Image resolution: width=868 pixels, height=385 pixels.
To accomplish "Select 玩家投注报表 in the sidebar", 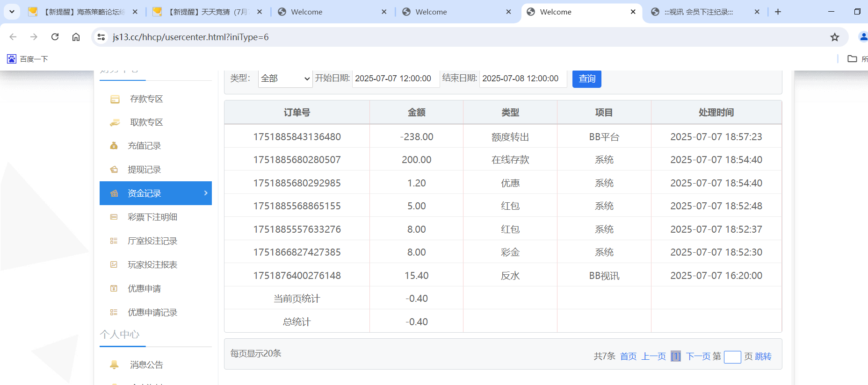I will (x=152, y=265).
